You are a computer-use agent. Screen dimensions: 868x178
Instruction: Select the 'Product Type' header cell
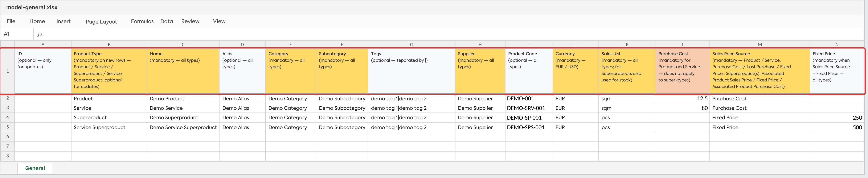109,71
